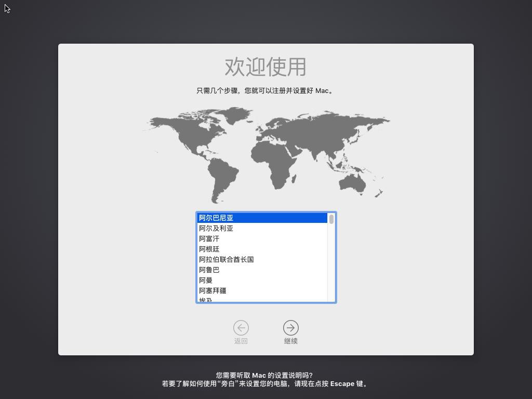Choose 阿富汗 from the list
Viewport: 532px width, 399px height.
pos(262,239)
